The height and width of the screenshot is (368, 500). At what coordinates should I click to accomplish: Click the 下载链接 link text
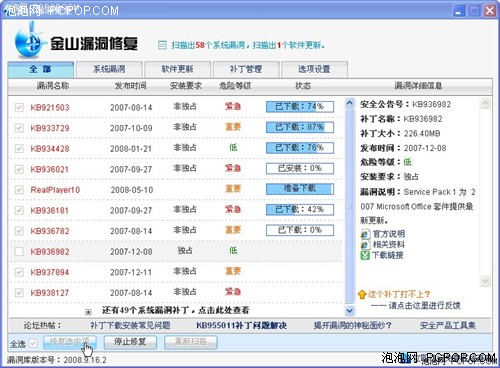388,255
